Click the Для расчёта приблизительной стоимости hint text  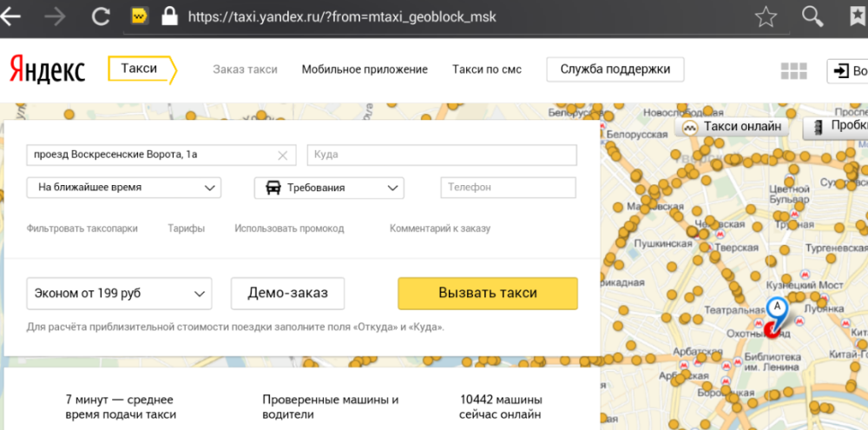click(235, 327)
